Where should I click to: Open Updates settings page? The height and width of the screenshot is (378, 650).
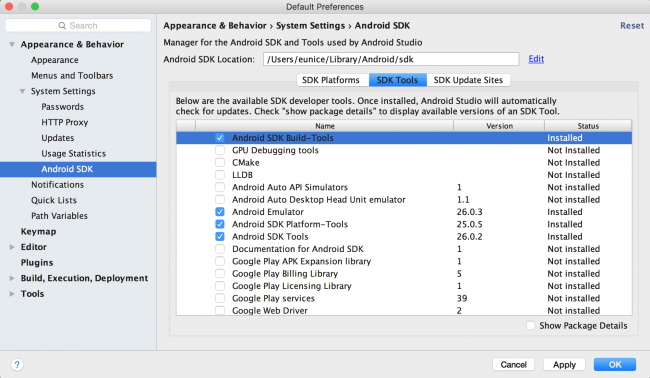pos(58,138)
